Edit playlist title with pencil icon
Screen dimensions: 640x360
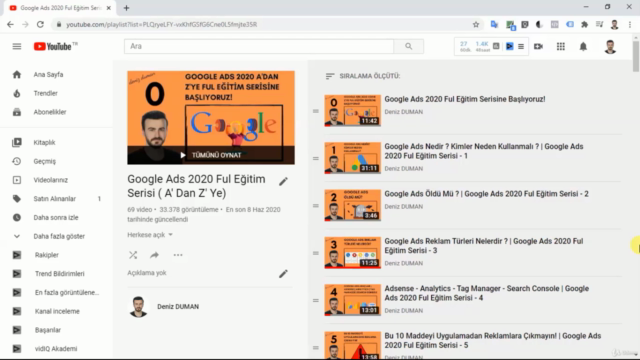283,182
